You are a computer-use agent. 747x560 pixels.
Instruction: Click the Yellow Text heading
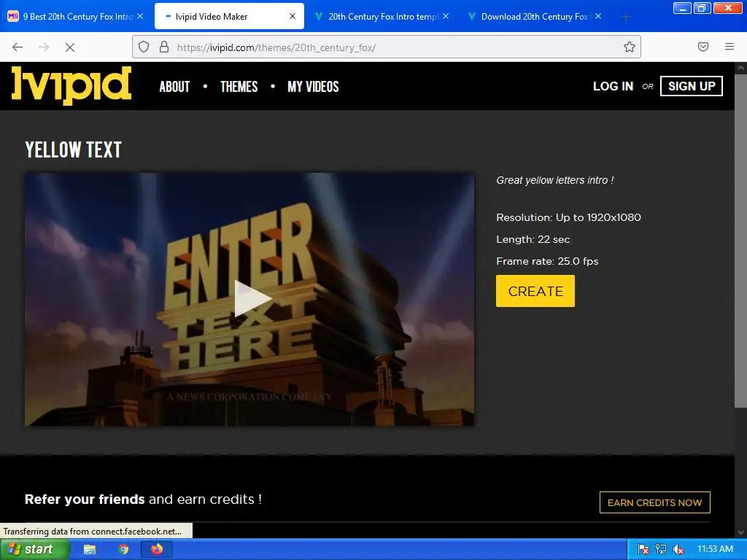tap(74, 149)
